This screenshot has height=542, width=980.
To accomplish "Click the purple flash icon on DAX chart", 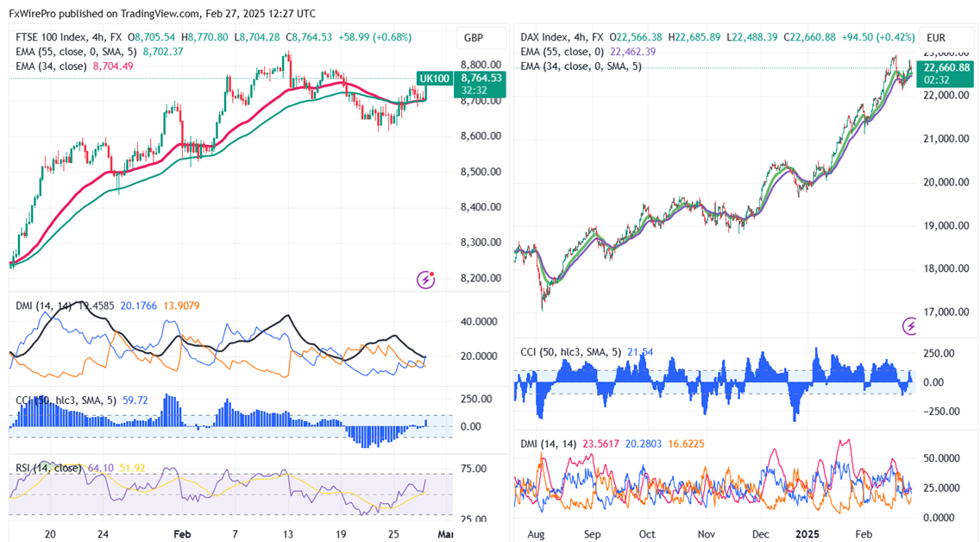I will [911, 325].
